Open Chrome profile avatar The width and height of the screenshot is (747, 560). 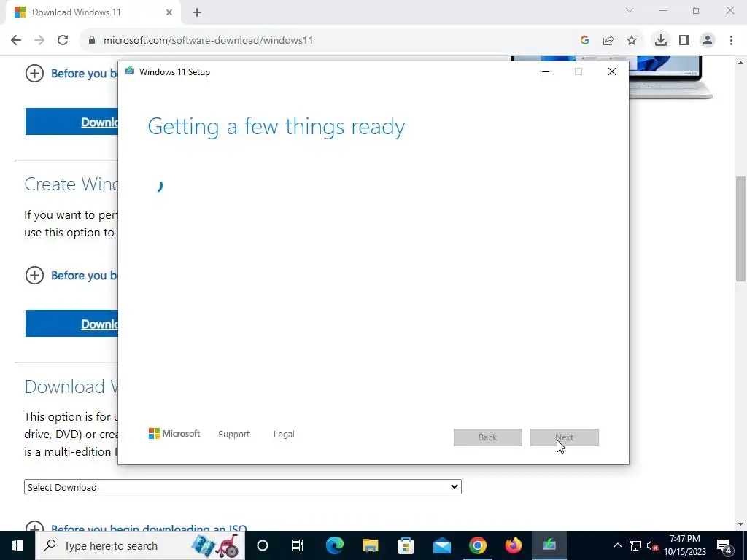[708, 41]
